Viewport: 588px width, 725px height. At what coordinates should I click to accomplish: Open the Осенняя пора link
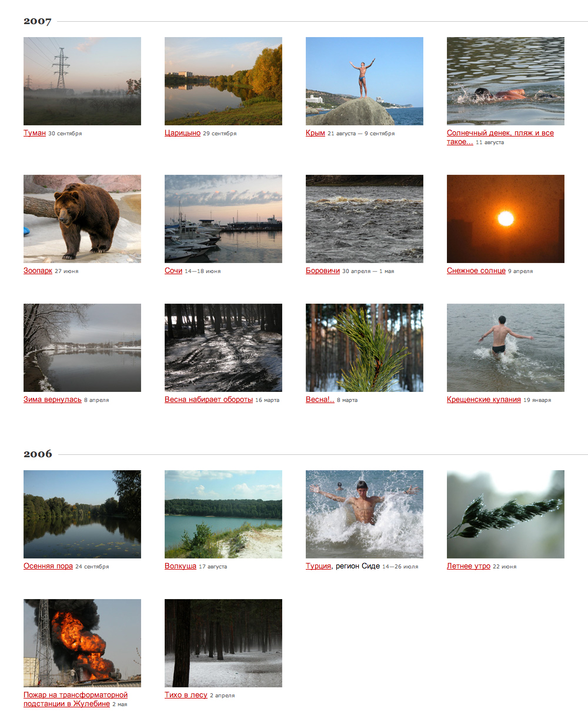48,566
